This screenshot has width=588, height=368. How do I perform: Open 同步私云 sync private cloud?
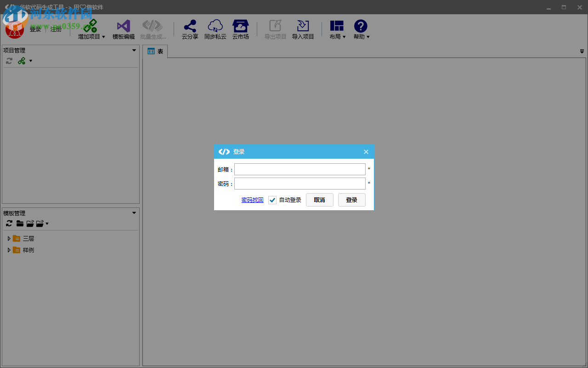pos(215,26)
